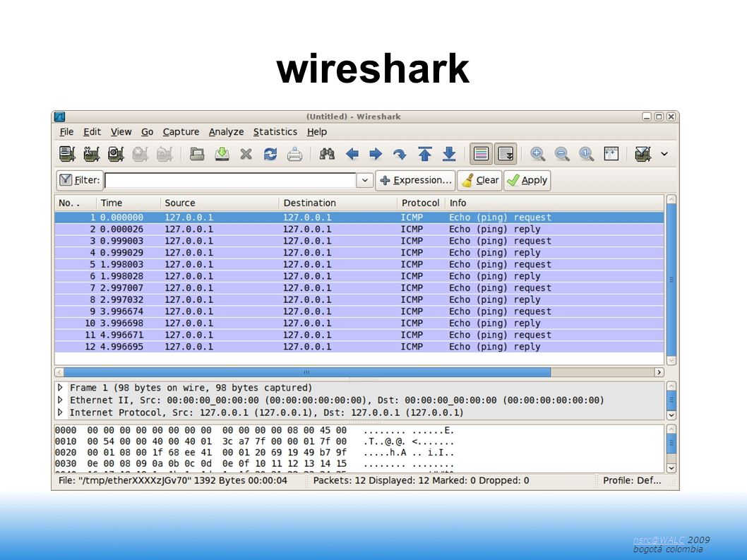
Task: Zoom in magnifier icon
Action: click(537, 154)
